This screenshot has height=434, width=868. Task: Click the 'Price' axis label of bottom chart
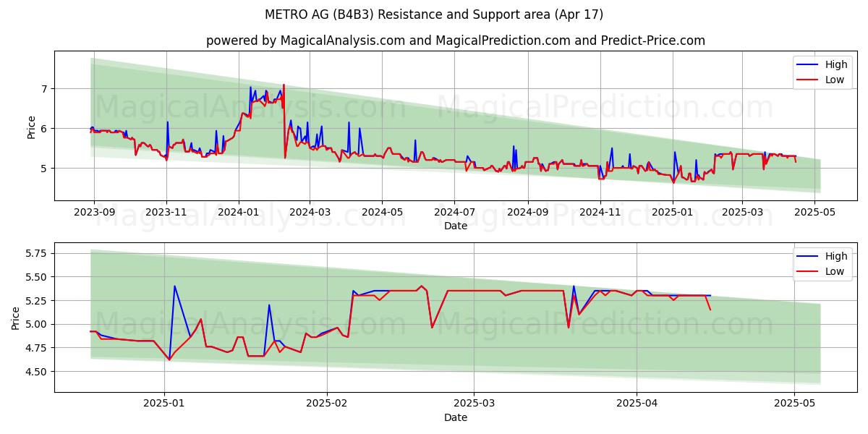[x=16, y=318]
